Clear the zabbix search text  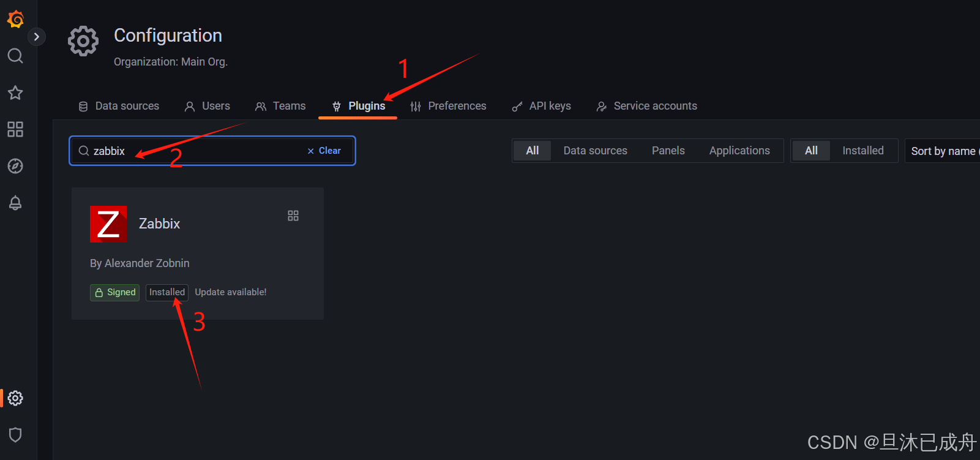(x=324, y=151)
